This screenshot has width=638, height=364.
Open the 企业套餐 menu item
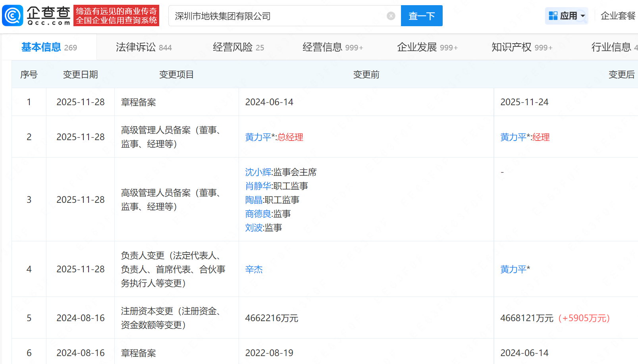[618, 15]
